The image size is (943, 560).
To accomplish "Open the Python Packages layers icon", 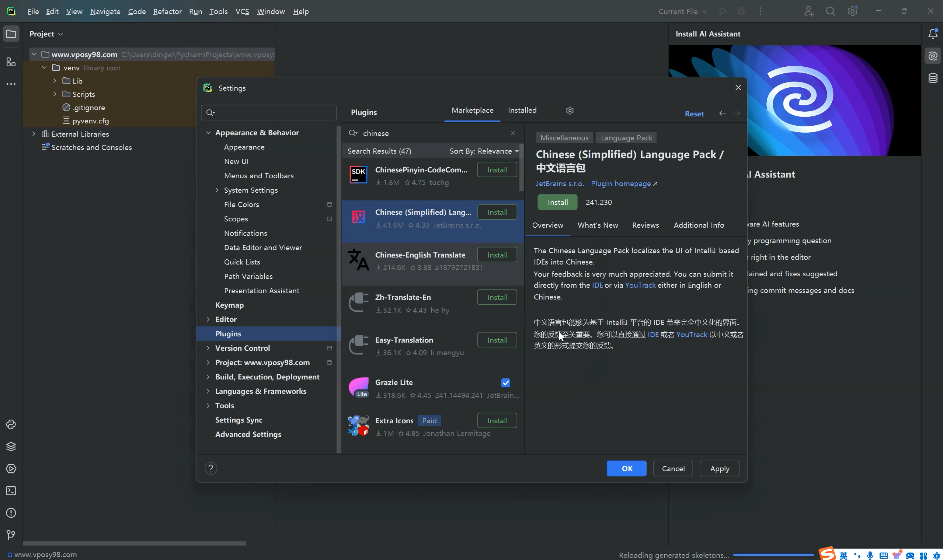I will click(x=11, y=447).
